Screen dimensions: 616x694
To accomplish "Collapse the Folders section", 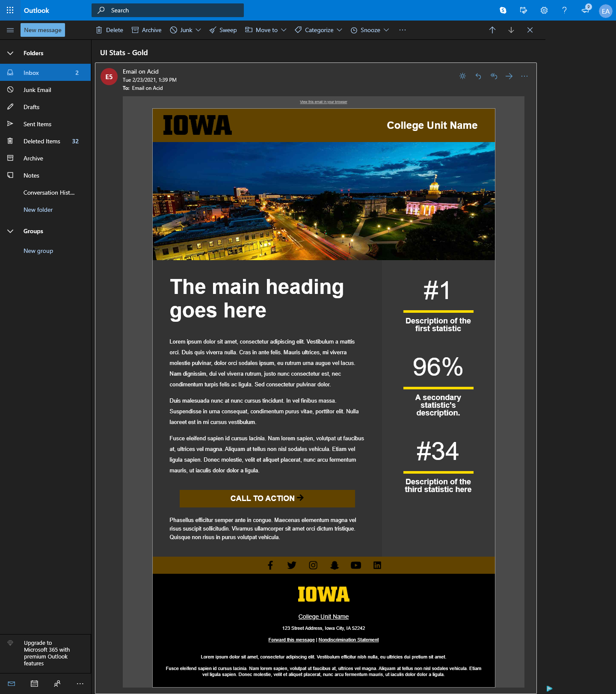I will point(10,53).
